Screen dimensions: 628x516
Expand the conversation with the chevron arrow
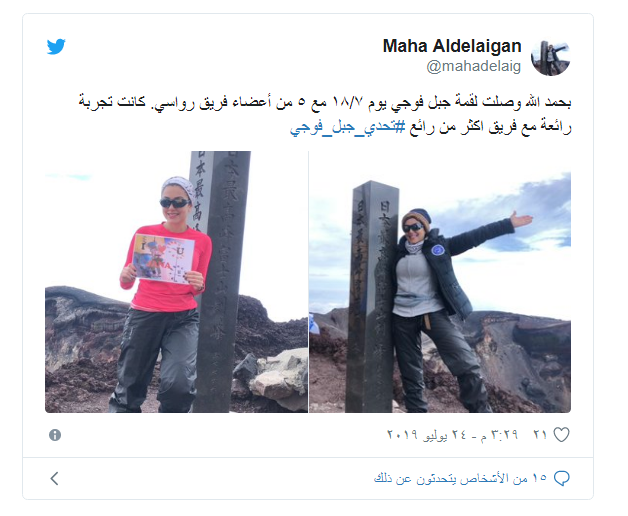55,478
